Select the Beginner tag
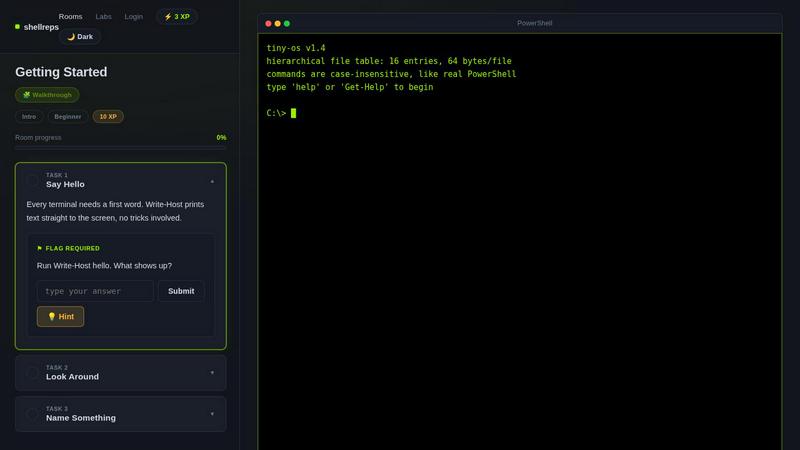This screenshot has height=450, width=800. coord(68,116)
